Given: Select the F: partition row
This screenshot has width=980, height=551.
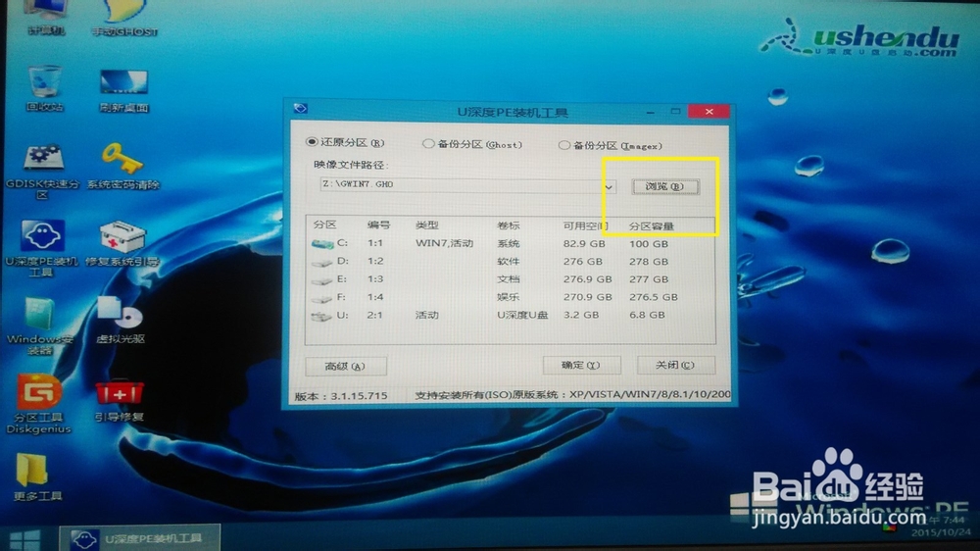Looking at the screenshot, I should pyautogui.click(x=510, y=297).
